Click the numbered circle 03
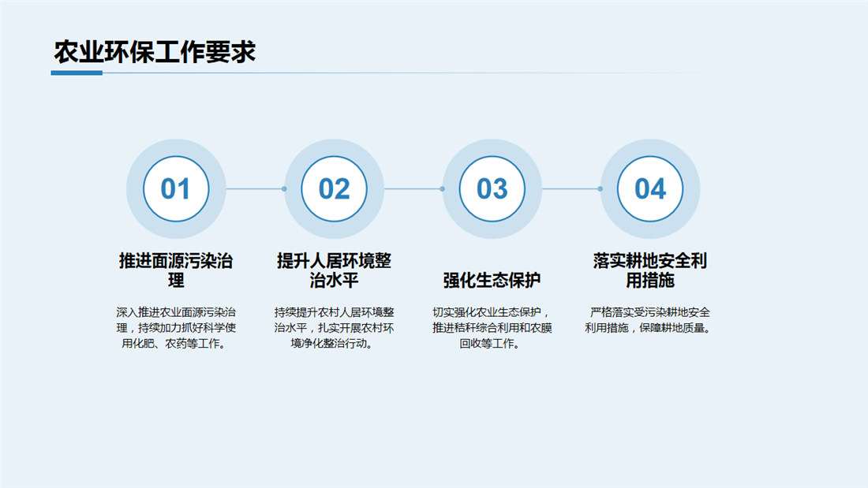Screen dimensions: 868x488 click(x=492, y=188)
